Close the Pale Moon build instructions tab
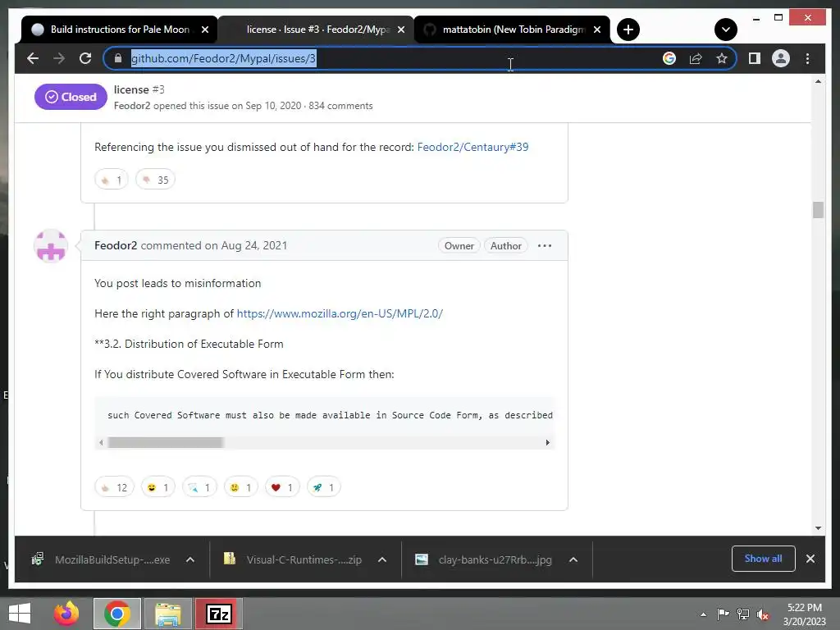 pyautogui.click(x=204, y=30)
